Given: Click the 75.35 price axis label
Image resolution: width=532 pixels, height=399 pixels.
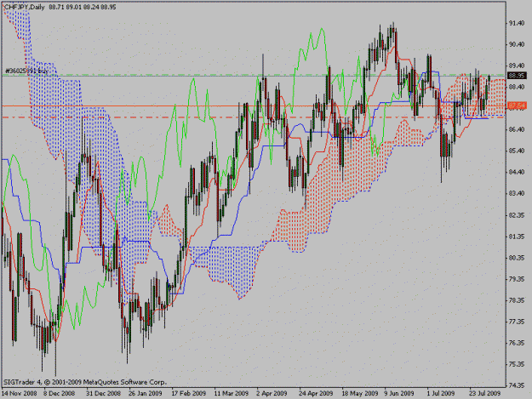Looking at the screenshot, I should 517,364.
